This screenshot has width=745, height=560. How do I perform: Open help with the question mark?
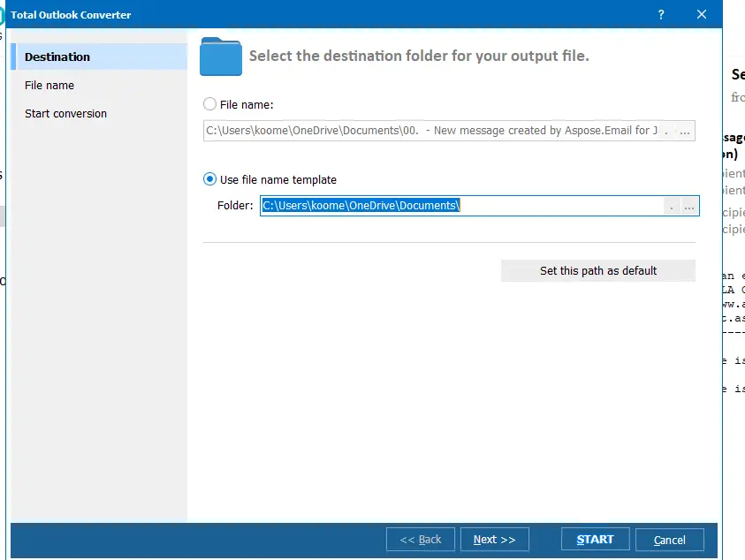pyautogui.click(x=661, y=15)
